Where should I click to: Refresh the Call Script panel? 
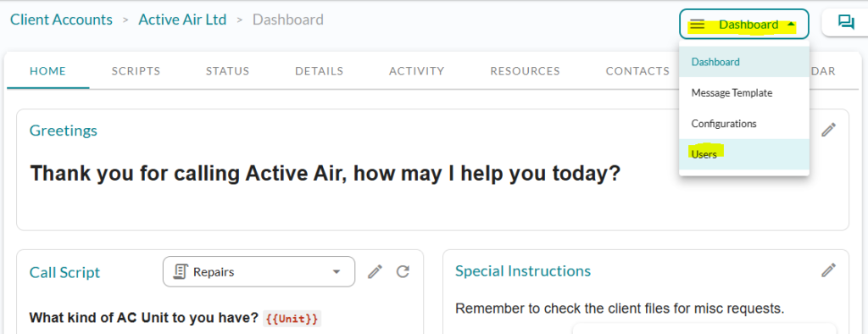403,271
